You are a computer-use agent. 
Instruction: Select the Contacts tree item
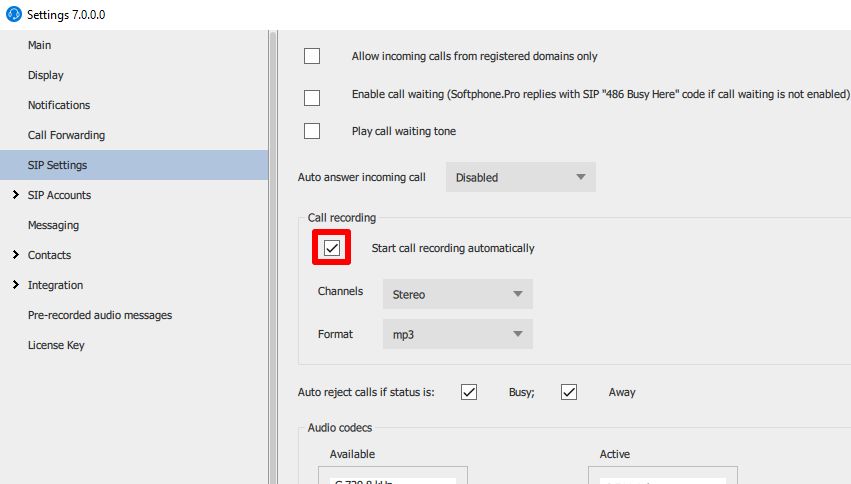[x=49, y=254]
